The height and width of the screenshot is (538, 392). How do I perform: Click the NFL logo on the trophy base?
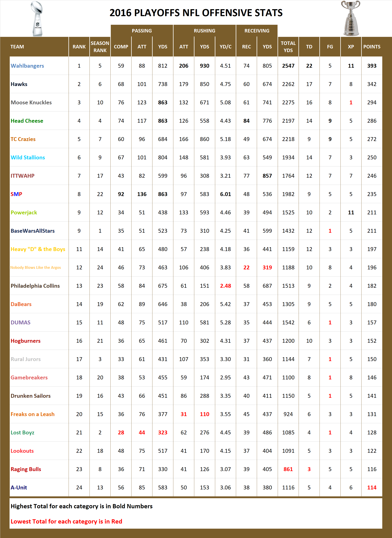(38, 24)
